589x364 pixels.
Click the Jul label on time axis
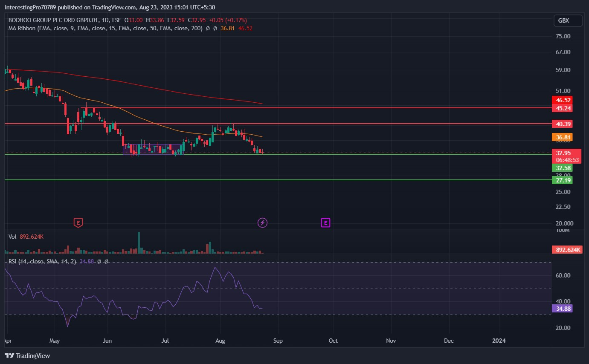[165, 341]
